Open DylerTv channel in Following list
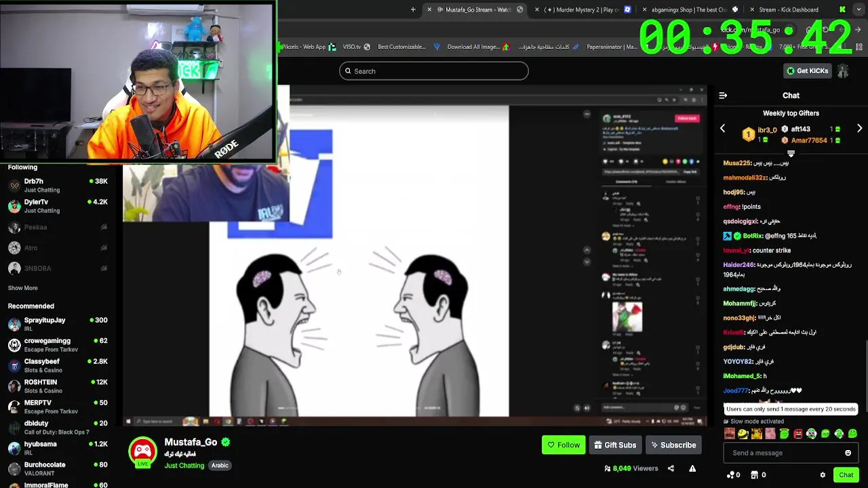Screen dimensions: 868x488 (x=58, y=206)
